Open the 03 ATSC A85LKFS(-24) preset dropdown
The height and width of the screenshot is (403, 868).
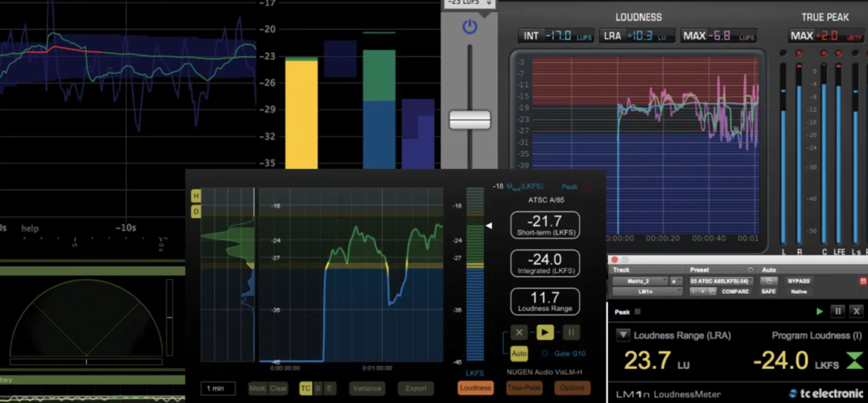coord(721,281)
